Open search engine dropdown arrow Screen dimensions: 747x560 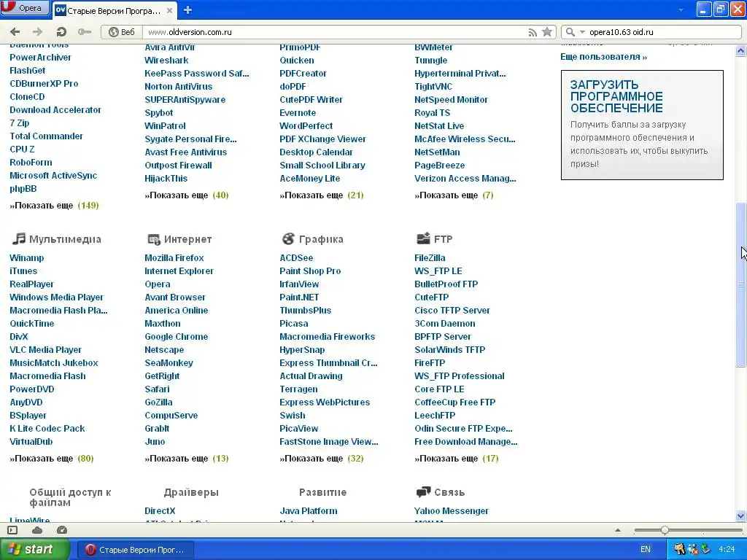tap(581, 32)
